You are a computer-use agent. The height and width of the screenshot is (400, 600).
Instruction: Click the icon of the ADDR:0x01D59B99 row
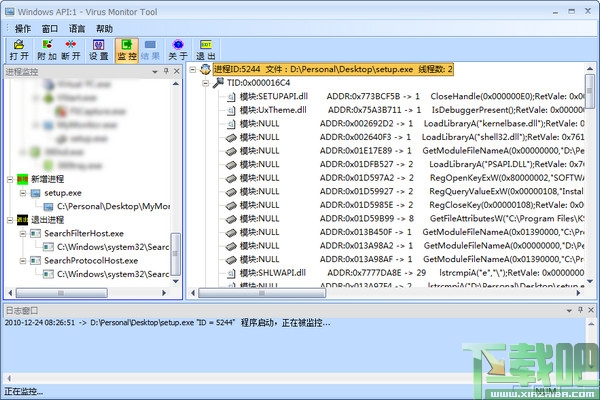(x=231, y=219)
